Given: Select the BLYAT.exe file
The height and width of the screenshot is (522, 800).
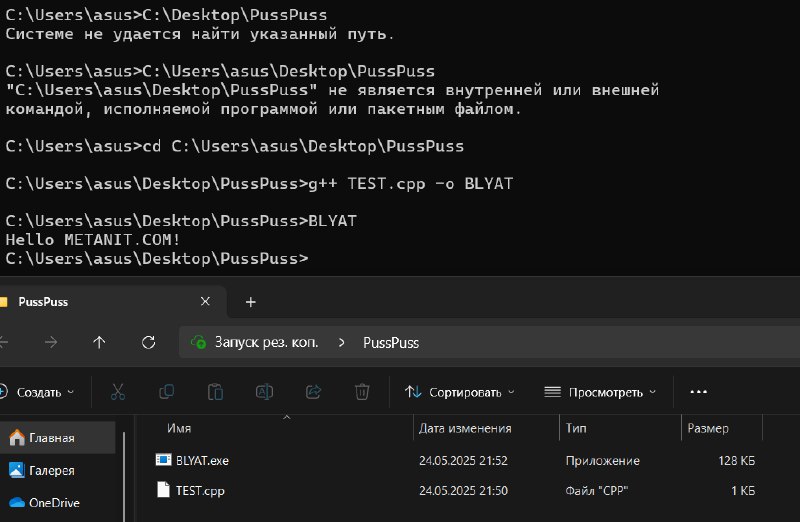Looking at the screenshot, I should [202, 461].
